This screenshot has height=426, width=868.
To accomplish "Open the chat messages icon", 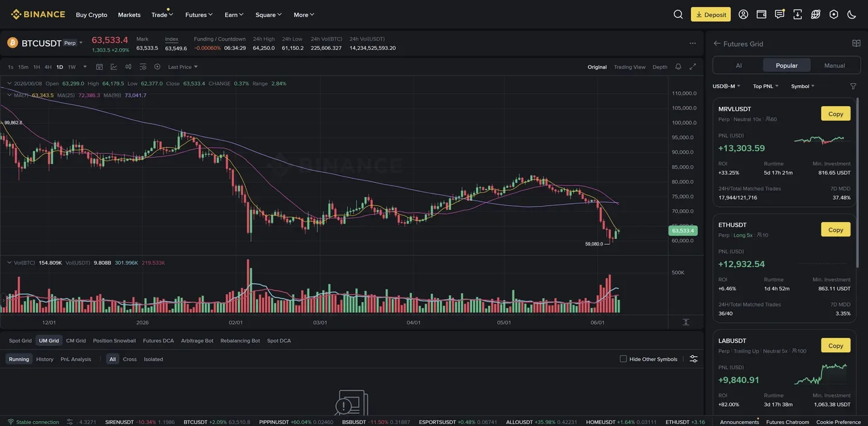I will point(779,14).
